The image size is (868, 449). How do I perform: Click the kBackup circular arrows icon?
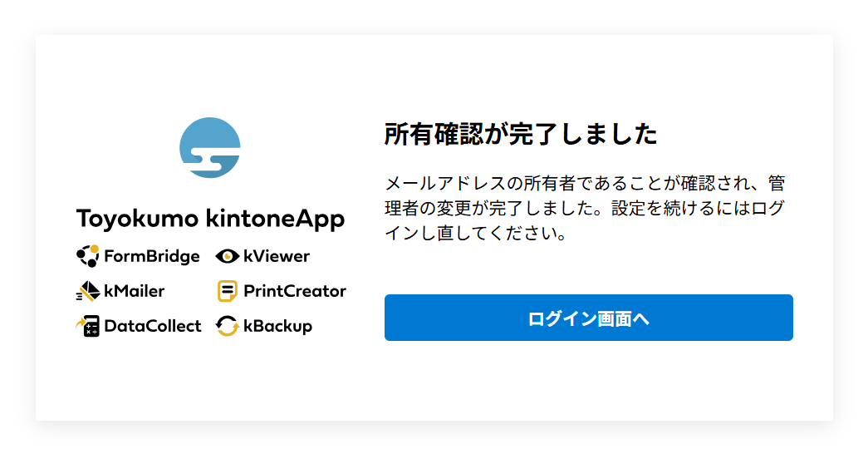point(227,326)
